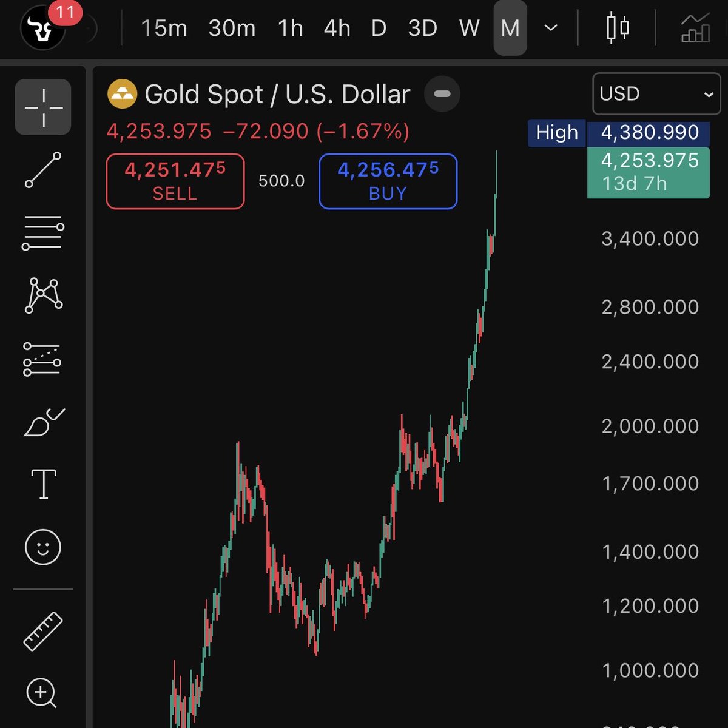Switch to 4h timeframe
This screenshot has width=728, height=728.
337,28
